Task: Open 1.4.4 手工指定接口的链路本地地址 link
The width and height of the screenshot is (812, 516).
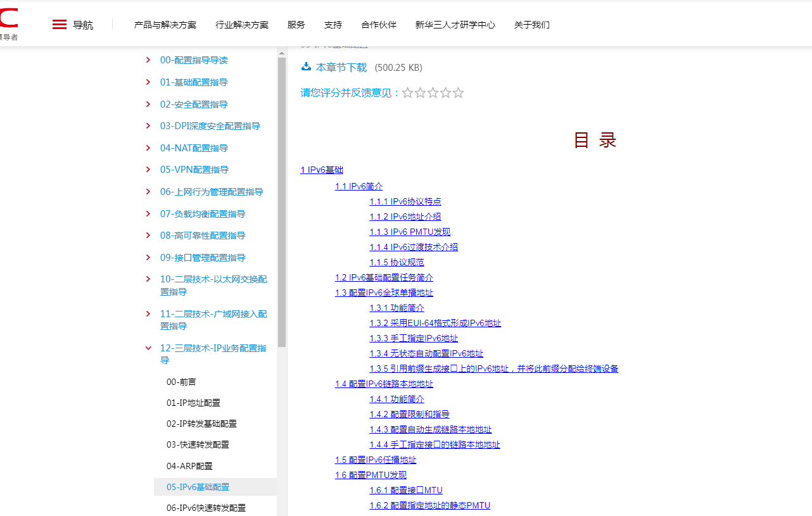Action: 435,445
